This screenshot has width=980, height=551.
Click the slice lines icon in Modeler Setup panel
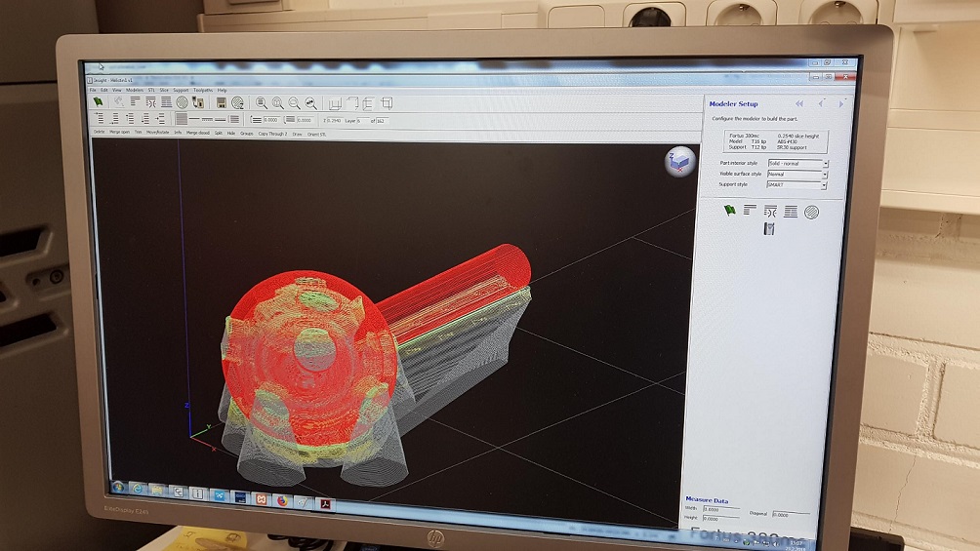(x=750, y=211)
